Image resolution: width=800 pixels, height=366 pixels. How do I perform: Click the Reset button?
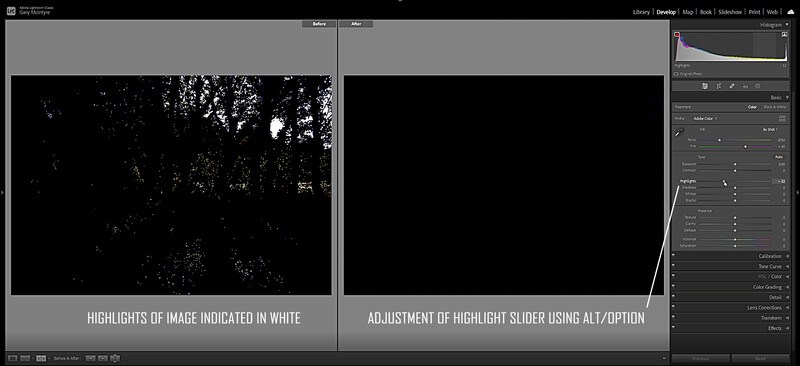click(x=760, y=358)
